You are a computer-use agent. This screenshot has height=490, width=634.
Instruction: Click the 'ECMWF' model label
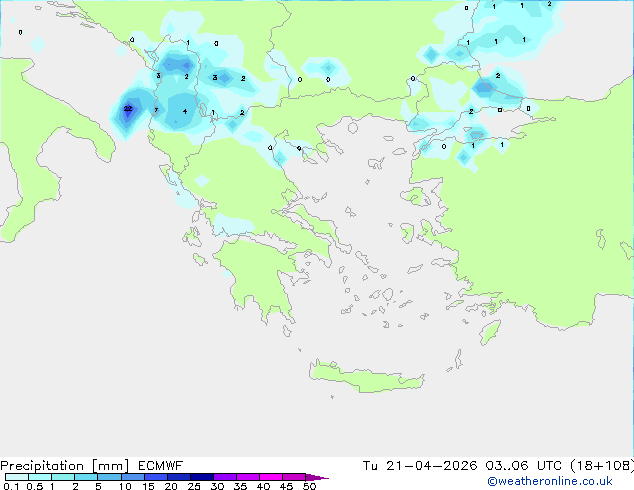(160, 466)
